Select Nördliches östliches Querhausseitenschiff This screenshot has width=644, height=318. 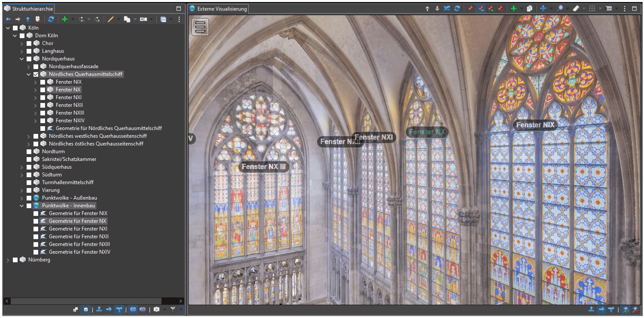(96, 144)
